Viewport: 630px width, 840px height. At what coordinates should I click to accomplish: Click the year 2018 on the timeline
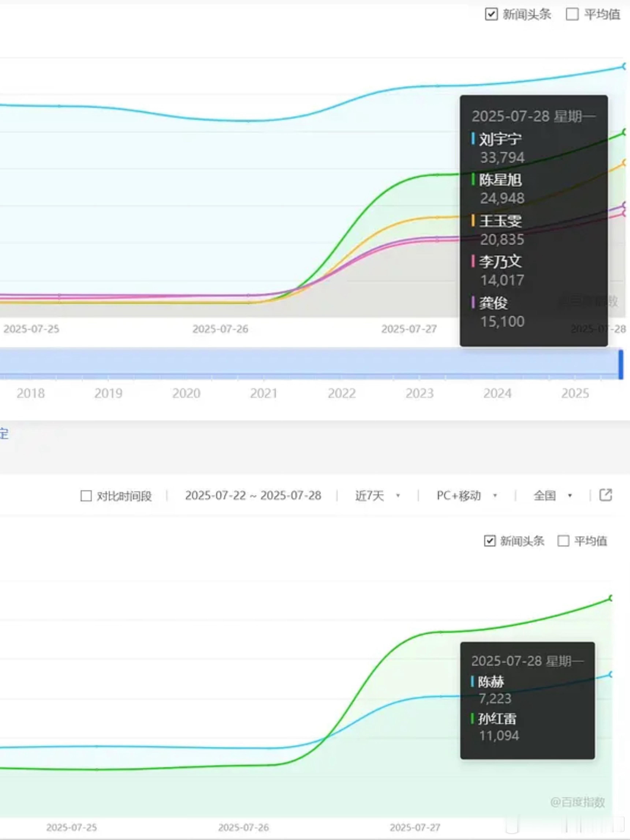31,393
